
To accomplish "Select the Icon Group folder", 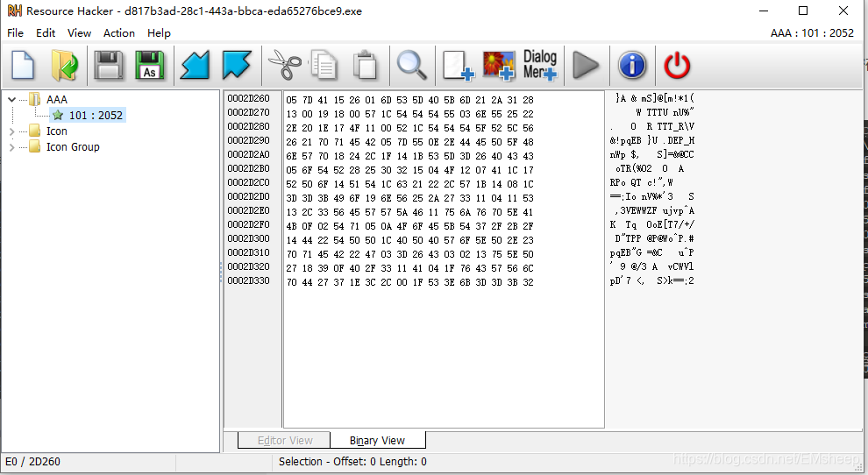I will pos(73,146).
